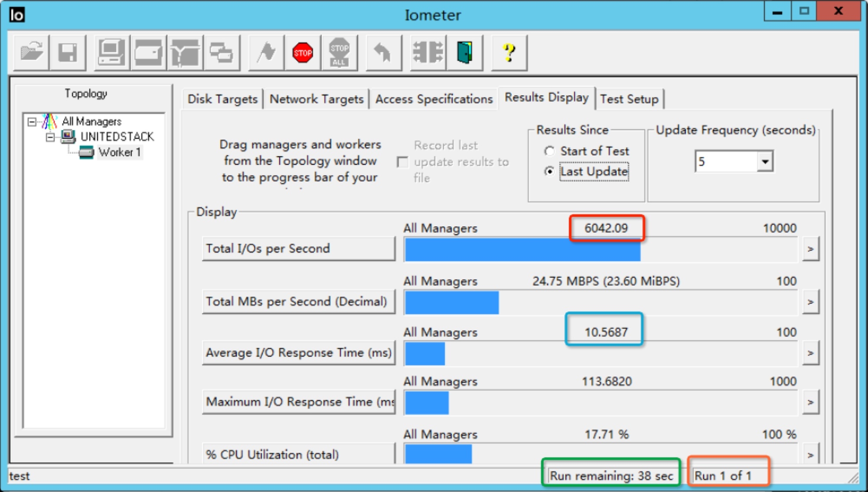Click the green flag Start Tests icon
The width and height of the screenshot is (868, 492).
point(266,53)
